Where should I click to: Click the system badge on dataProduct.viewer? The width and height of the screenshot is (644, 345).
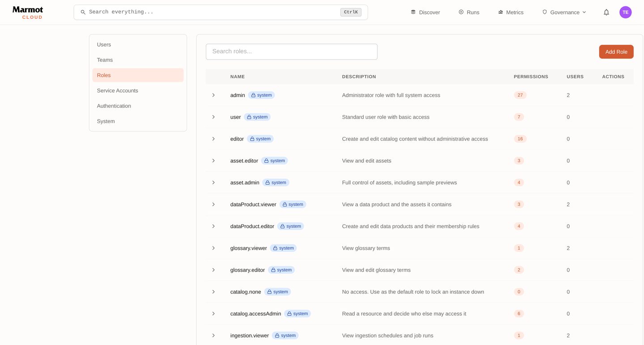tap(293, 204)
